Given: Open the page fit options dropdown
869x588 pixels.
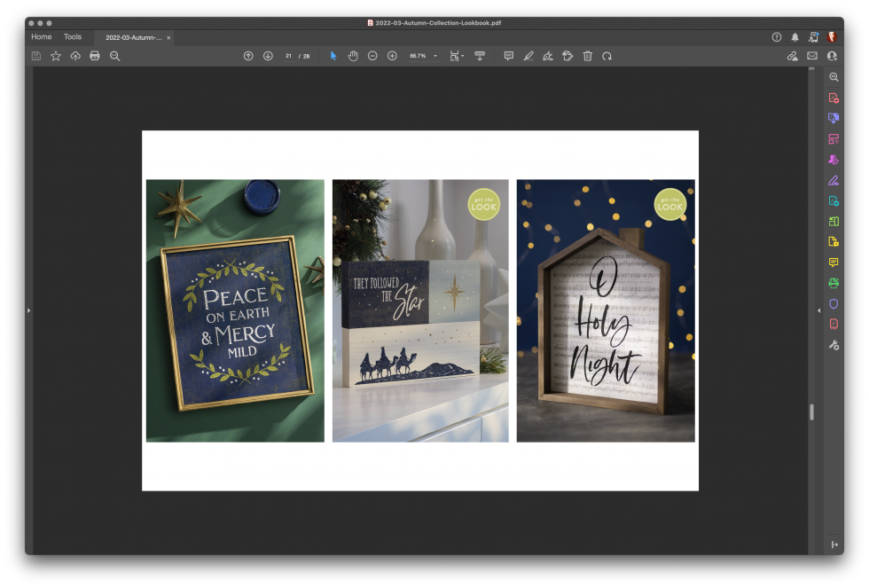Looking at the screenshot, I should point(457,56).
